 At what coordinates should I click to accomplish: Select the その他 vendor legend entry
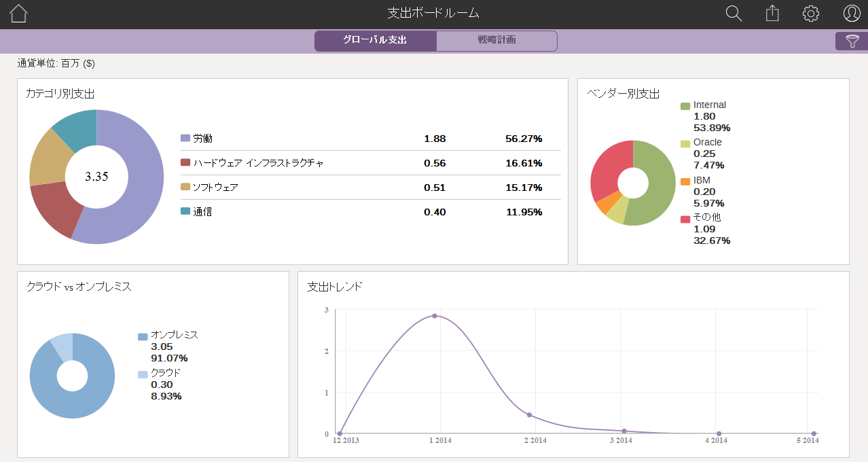click(x=706, y=217)
